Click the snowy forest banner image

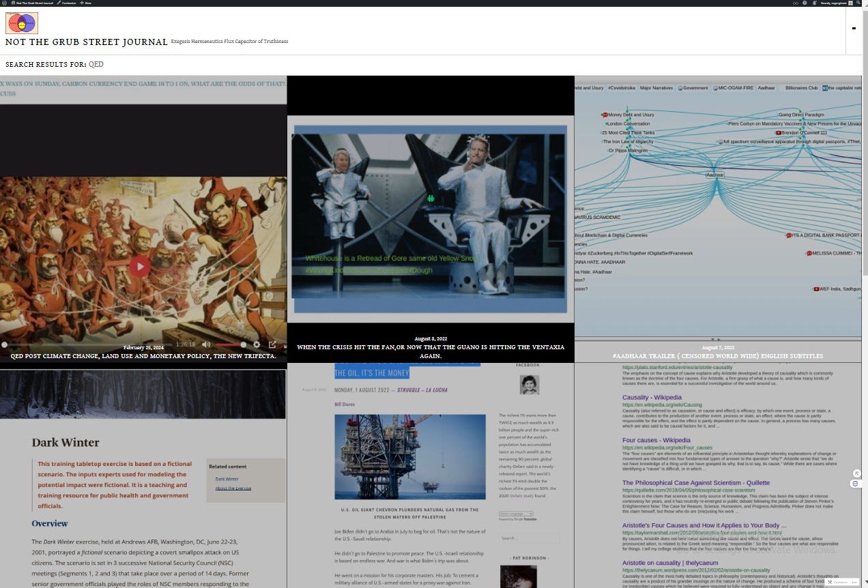[143, 394]
